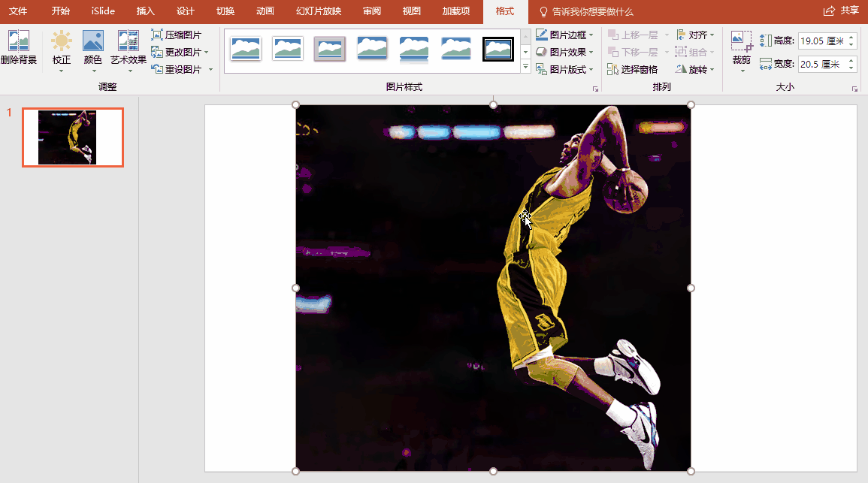Click 上移一层 bring forward

coord(633,35)
